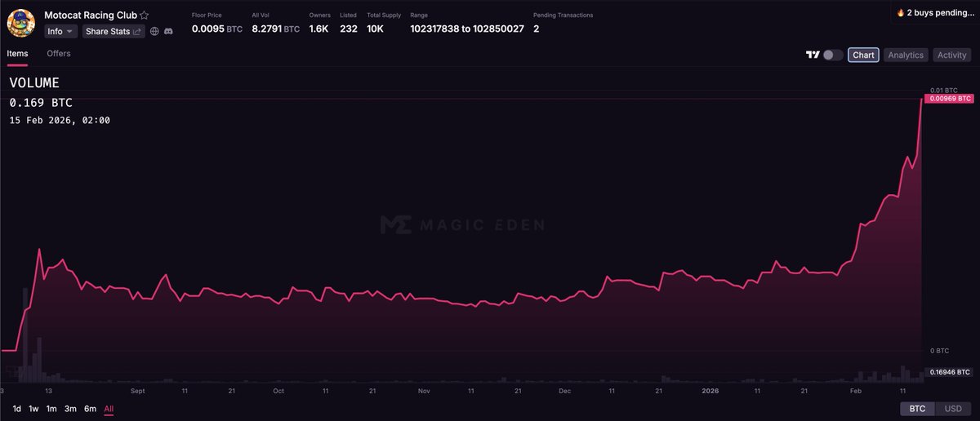Switch chart currency to BTC

918,409
